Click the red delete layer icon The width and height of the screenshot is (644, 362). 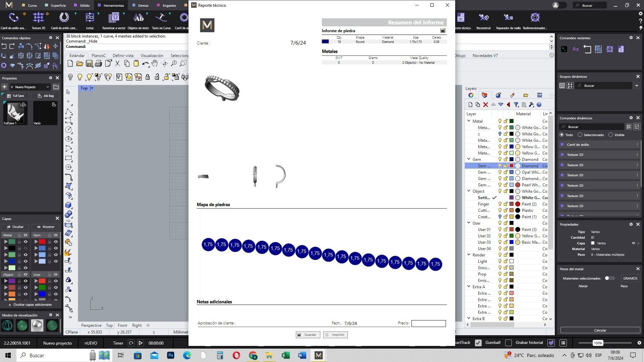click(485, 105)
